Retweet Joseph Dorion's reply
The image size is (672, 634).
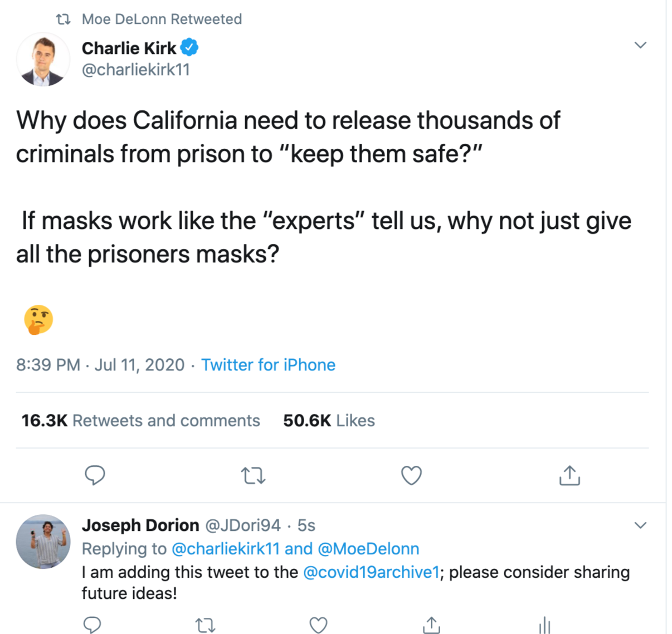pyautogui.click(x=206, y=625)
